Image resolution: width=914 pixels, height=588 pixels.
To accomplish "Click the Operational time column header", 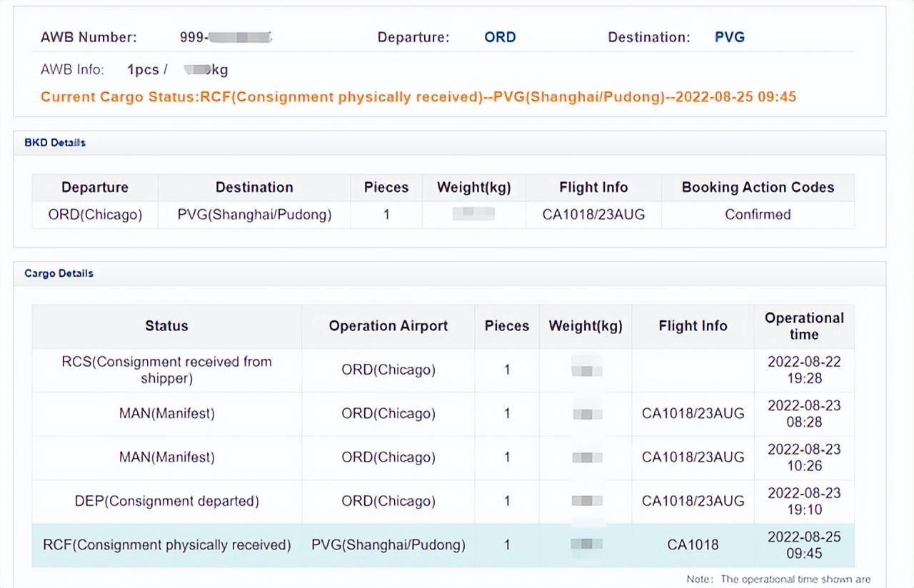I will [804, 326].
